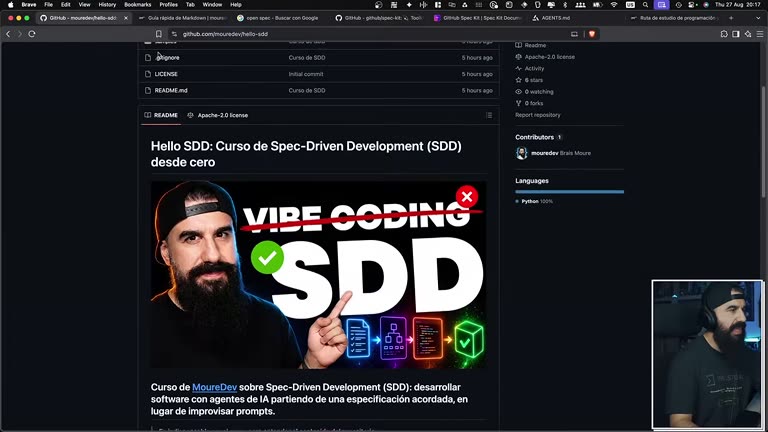768x432 pixels.
Task: Click the README.md file icon
Action: [148, 90]
